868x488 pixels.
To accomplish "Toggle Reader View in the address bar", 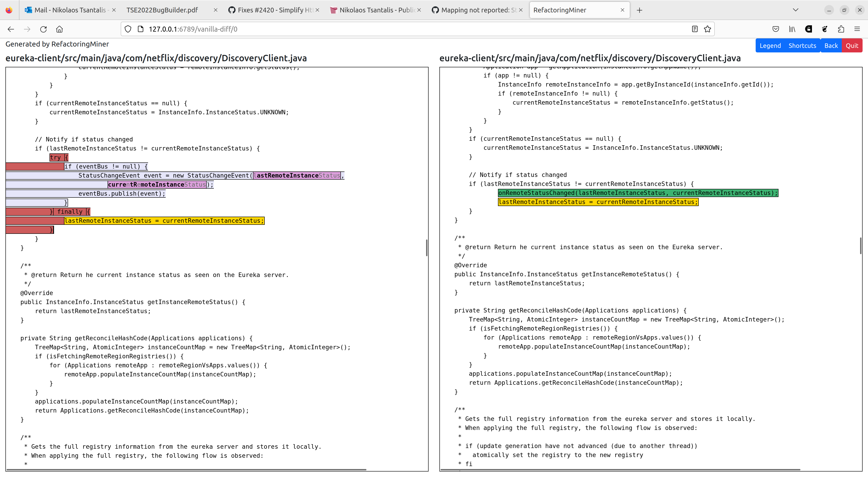I will coord(694,29).
